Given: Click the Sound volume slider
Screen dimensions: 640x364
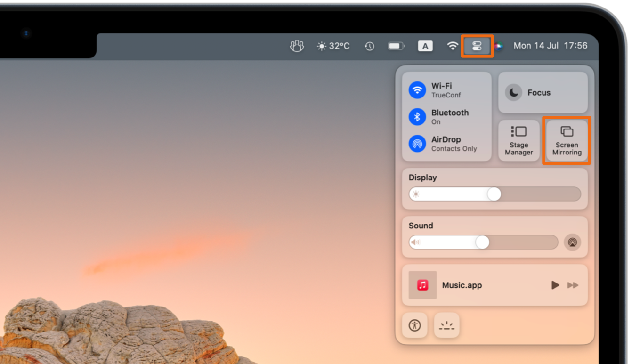Looking at the screenshot, I should 483,242.
